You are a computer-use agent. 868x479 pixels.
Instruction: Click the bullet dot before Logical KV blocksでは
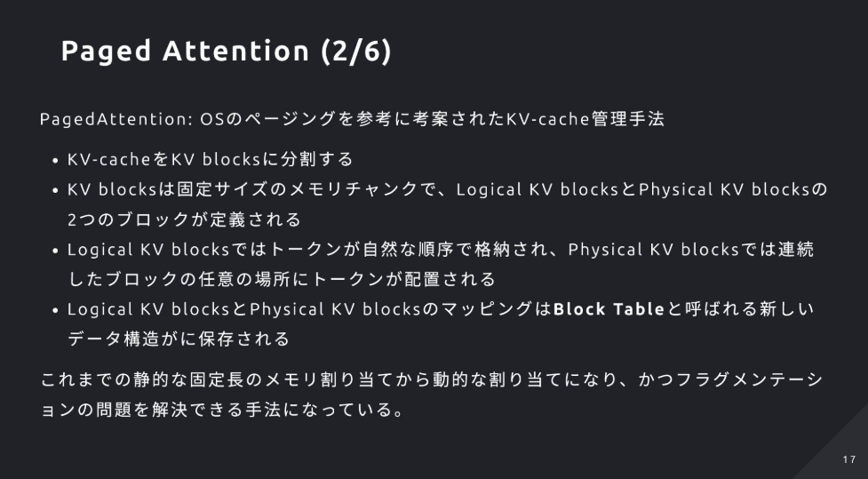(55, 251)
